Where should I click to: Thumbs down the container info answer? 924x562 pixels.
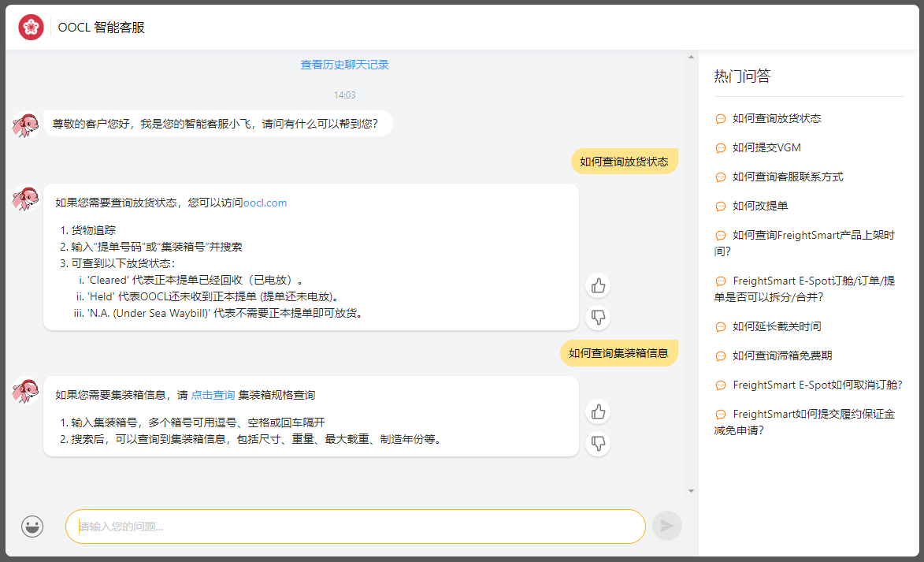point(598,443)
